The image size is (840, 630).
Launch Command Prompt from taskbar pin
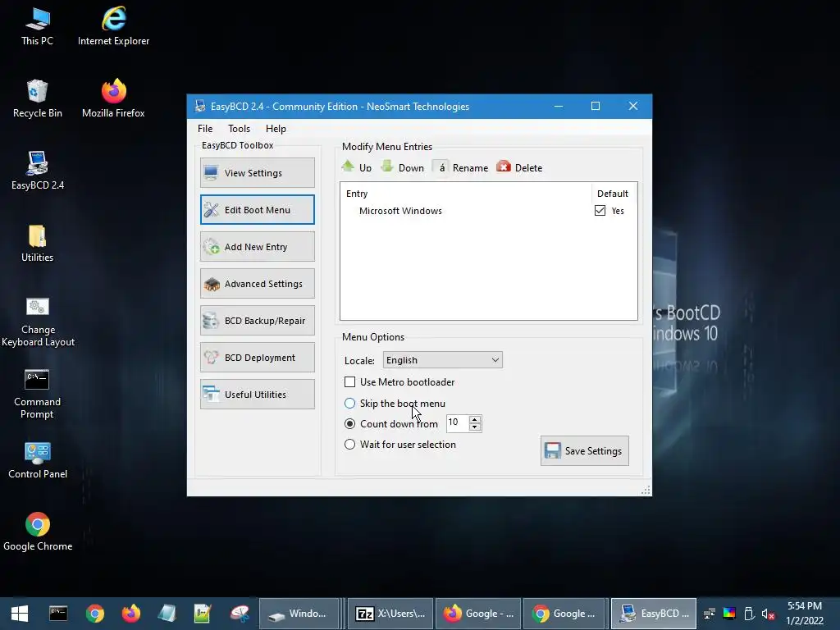[58, 614]
